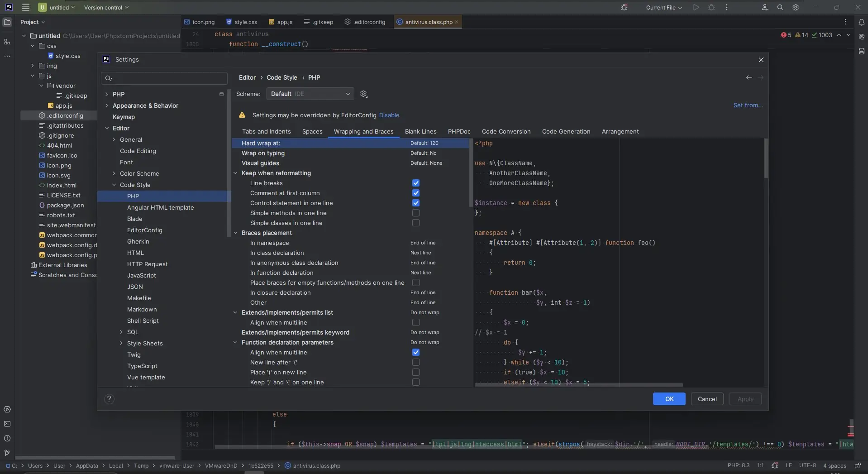Open the Tabs and Indents tab

pos(266,132)
